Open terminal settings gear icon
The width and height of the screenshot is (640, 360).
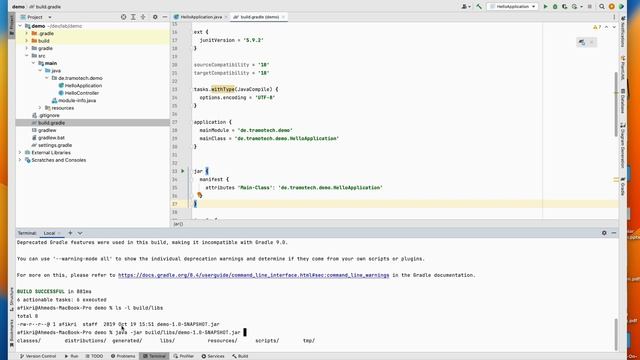click(604, 233)
